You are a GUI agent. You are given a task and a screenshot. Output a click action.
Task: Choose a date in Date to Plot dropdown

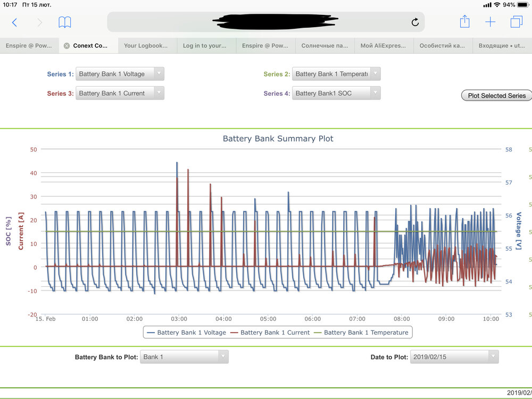coord(454,357)
